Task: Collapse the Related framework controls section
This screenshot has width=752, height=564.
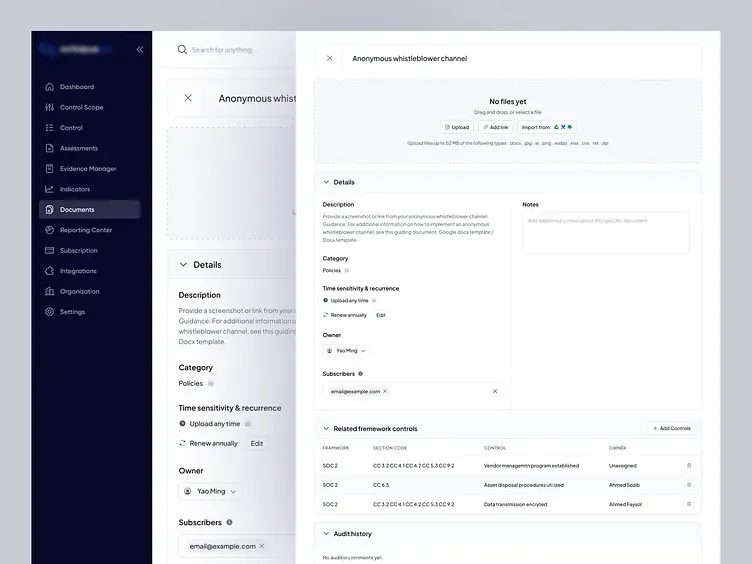Action: pos(326,428)
